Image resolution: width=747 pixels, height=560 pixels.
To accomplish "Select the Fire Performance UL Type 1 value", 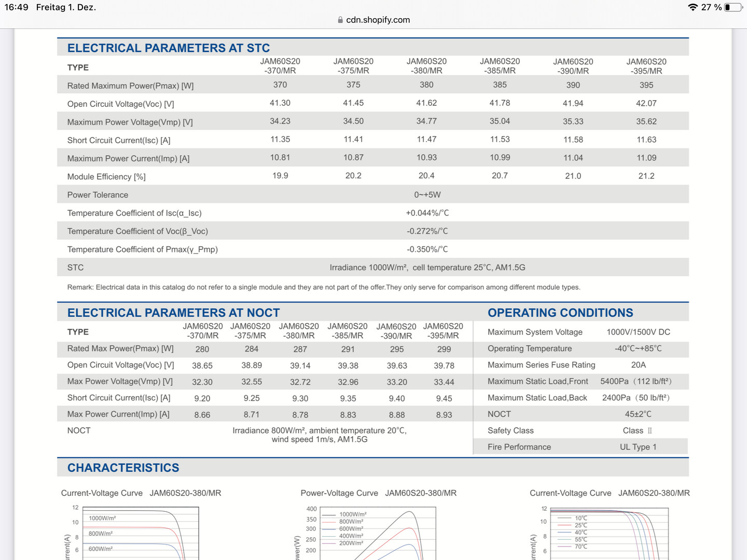I will click(638, 447).
